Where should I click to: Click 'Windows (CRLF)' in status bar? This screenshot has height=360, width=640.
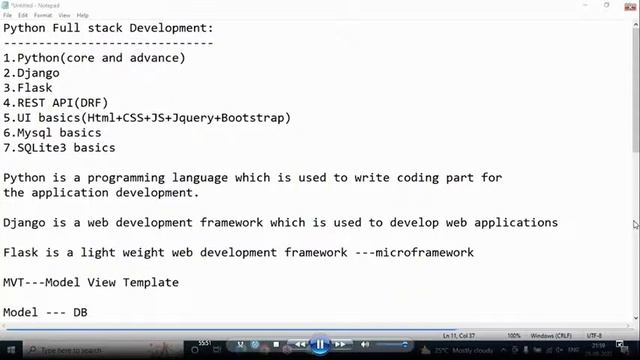(x=551, y=336)
